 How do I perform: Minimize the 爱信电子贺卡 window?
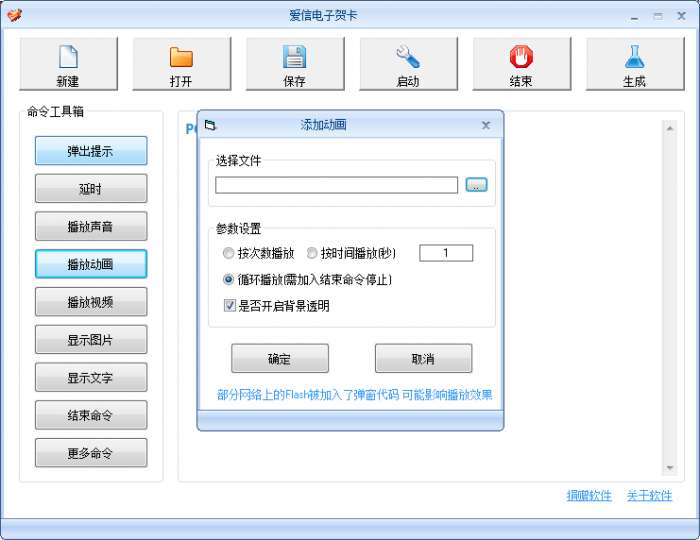(x=634, y=17)
